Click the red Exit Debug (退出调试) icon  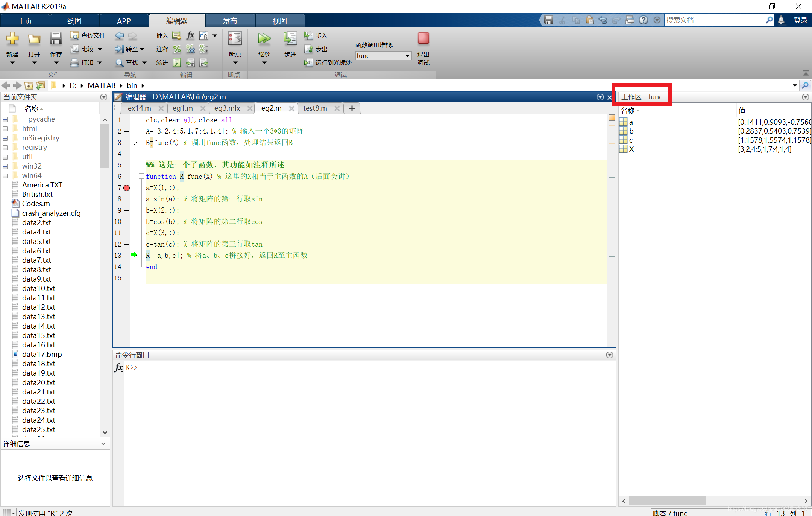pyautogui.click(x=423, y=38)
